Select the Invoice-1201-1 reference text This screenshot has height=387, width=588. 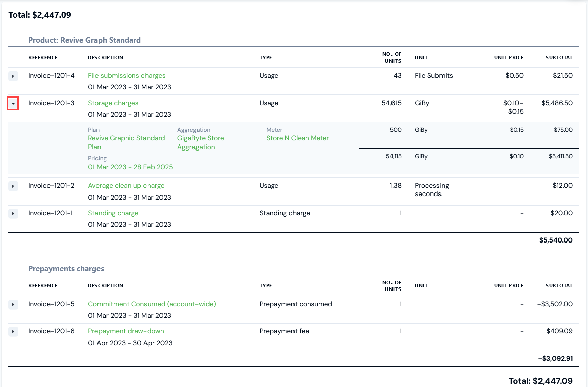51,213
